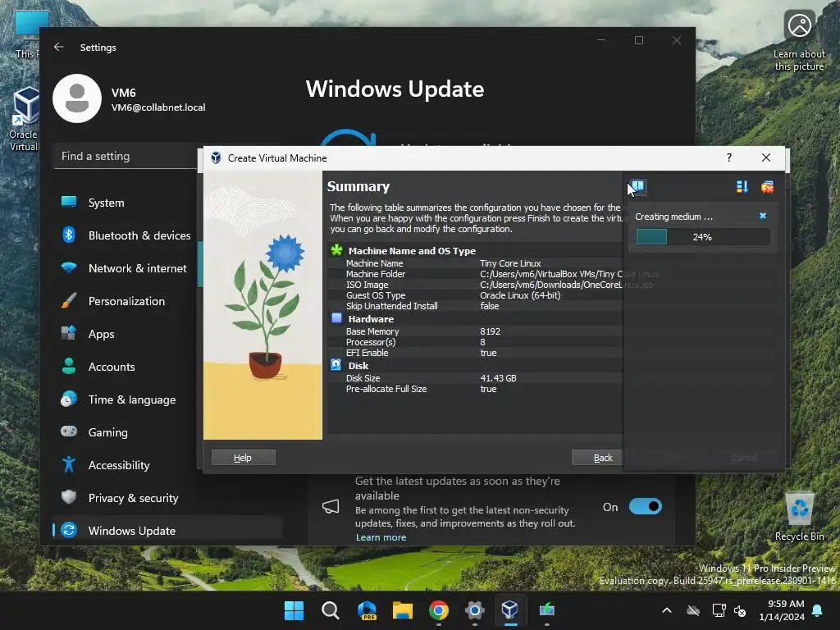
Task: Click the Find a setting search box
Action: point(126,156)
